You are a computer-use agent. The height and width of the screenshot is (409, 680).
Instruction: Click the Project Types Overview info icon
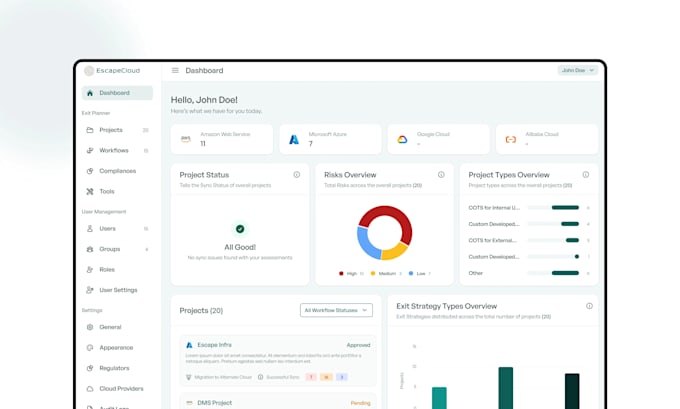click(585, 175)
